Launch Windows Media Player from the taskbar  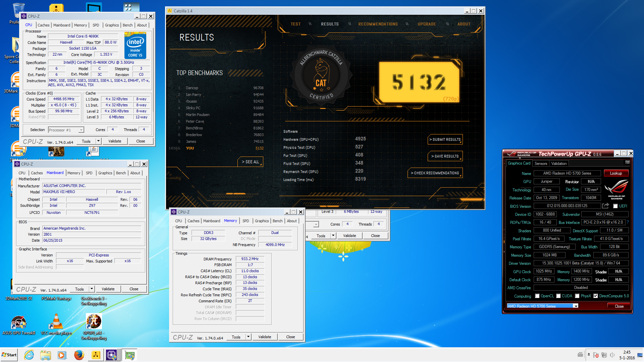coord(62,355)
